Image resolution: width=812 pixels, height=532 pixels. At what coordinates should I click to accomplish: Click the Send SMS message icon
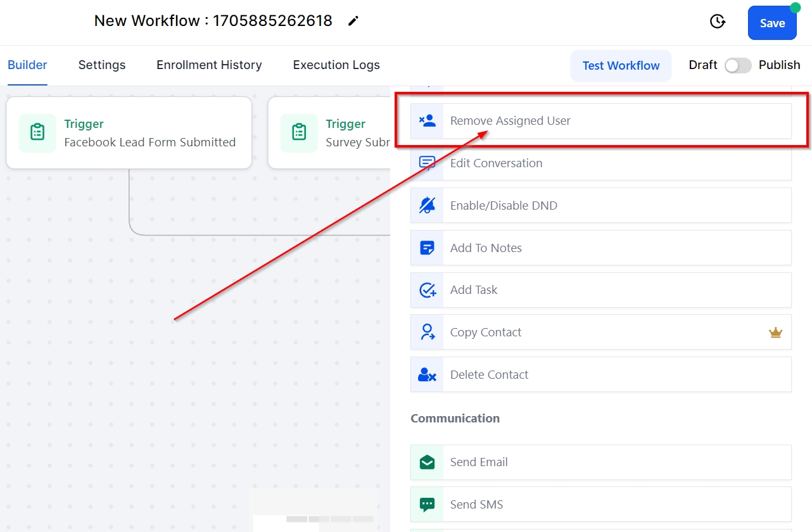428,505
